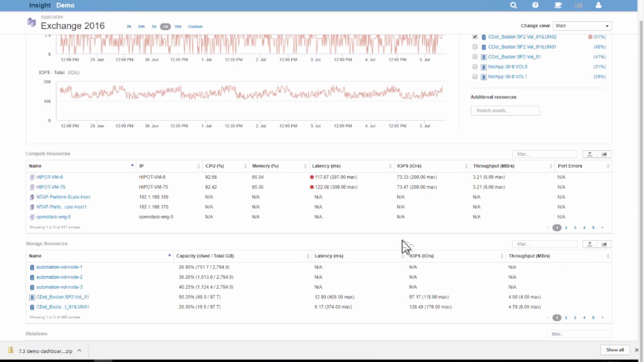Open the Change view dropdown
This screenshot has width=644, height=362.
click(582, 26)
